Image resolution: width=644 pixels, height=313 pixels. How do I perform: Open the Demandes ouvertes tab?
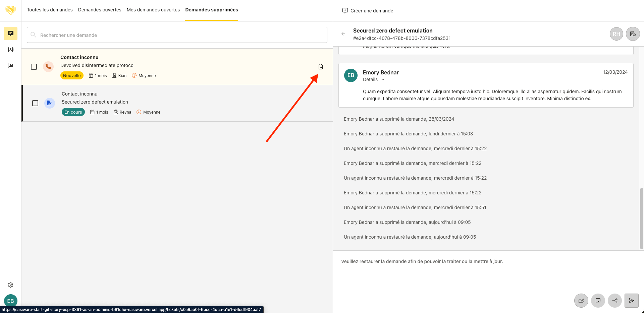(x=100, y=10)
